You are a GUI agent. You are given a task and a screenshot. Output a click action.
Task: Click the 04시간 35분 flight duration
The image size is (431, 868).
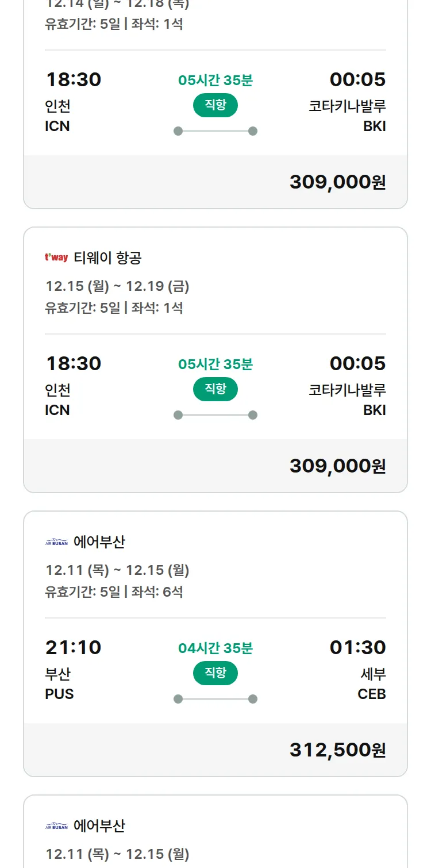(x=215, y=648)
